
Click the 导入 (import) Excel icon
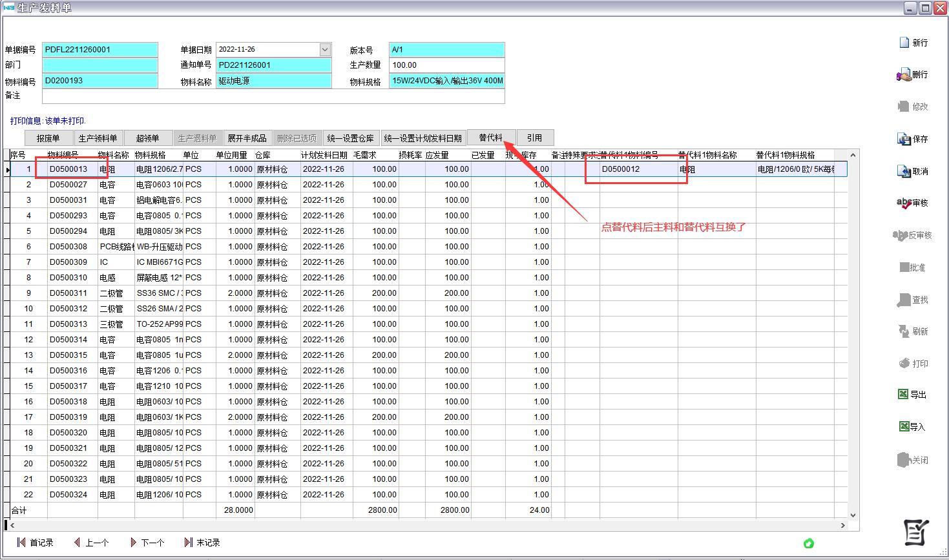[904, 426]
